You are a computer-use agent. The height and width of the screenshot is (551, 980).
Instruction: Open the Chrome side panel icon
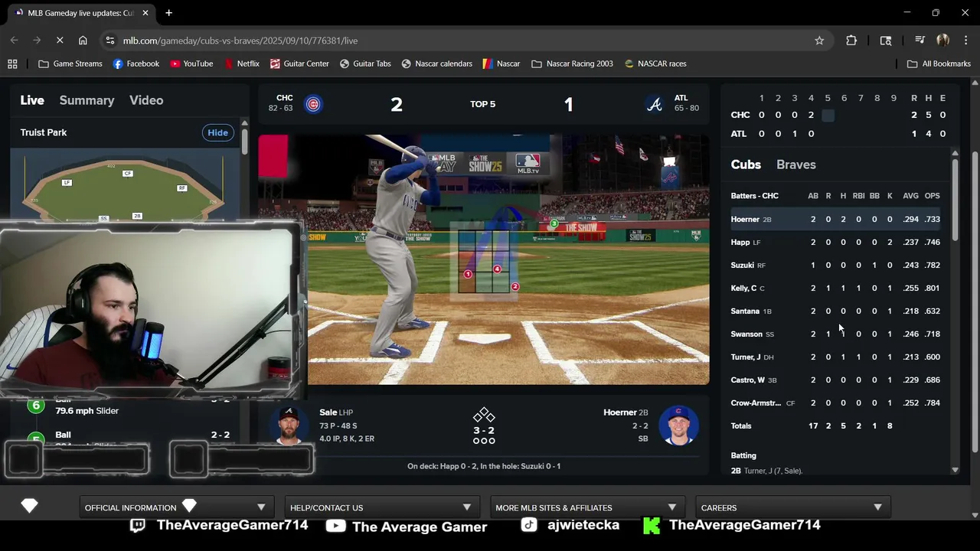[x=886, y=41]
